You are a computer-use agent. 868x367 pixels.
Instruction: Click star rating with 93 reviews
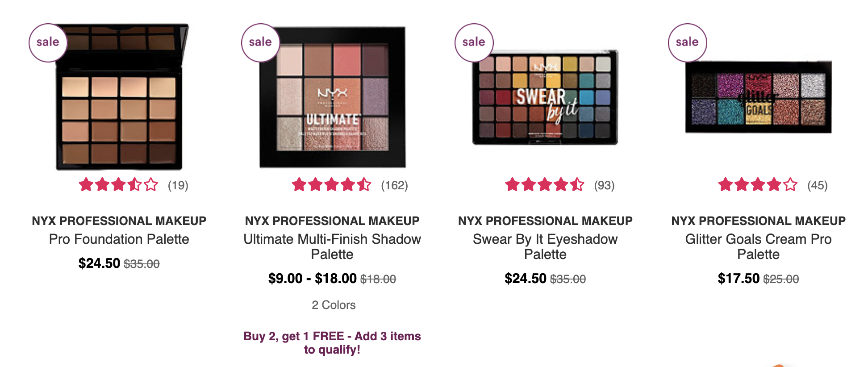[x=544, y=184]
